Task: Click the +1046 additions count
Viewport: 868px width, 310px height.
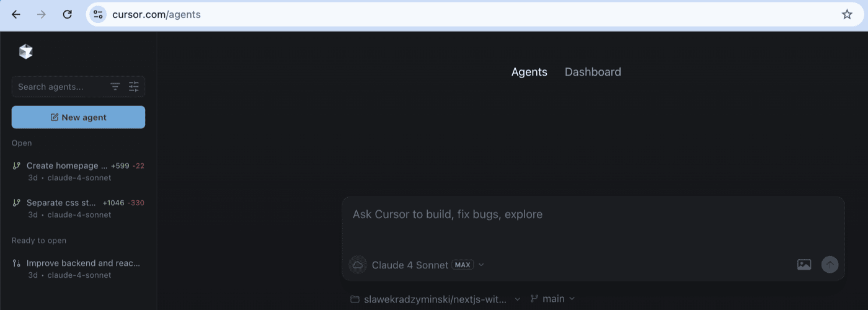Action: tap(115, 203)
